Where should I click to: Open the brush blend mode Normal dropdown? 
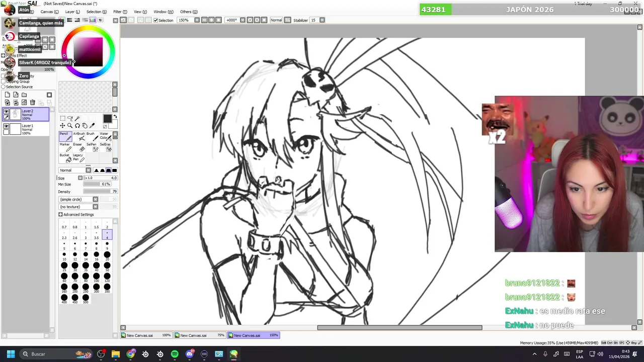point(88,170)
